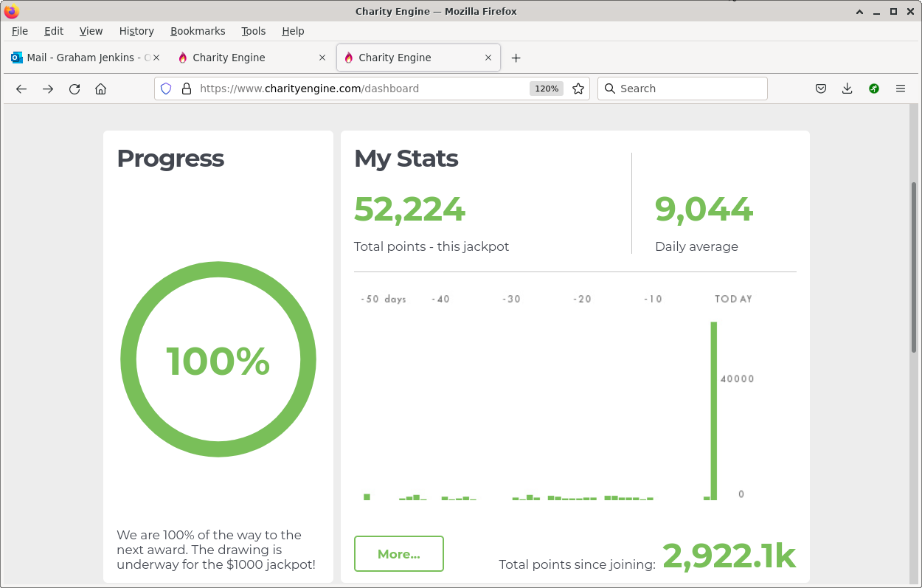Go back with the browser back arrow

[x=21, y=89]
